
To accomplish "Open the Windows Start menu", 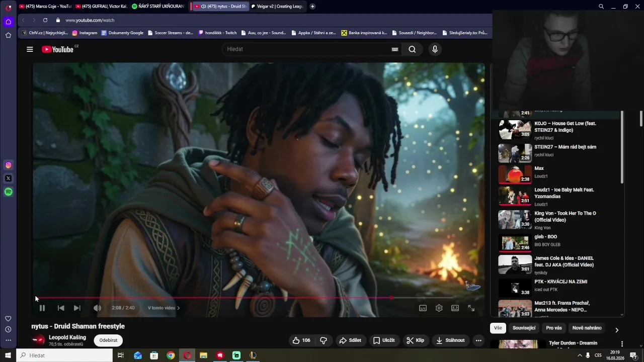I will click(x=8, y=355).
